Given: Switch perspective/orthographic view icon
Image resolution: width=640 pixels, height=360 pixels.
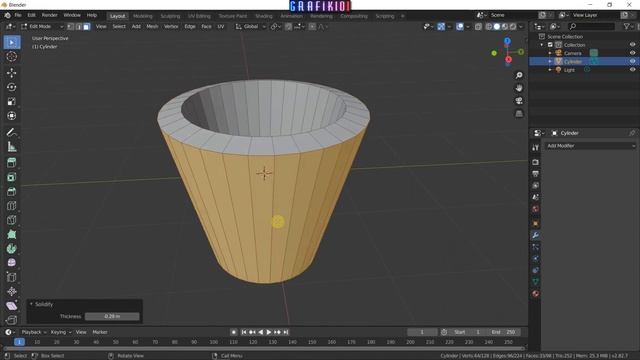Looking at the screenshot, I should (x=519, y=113).
